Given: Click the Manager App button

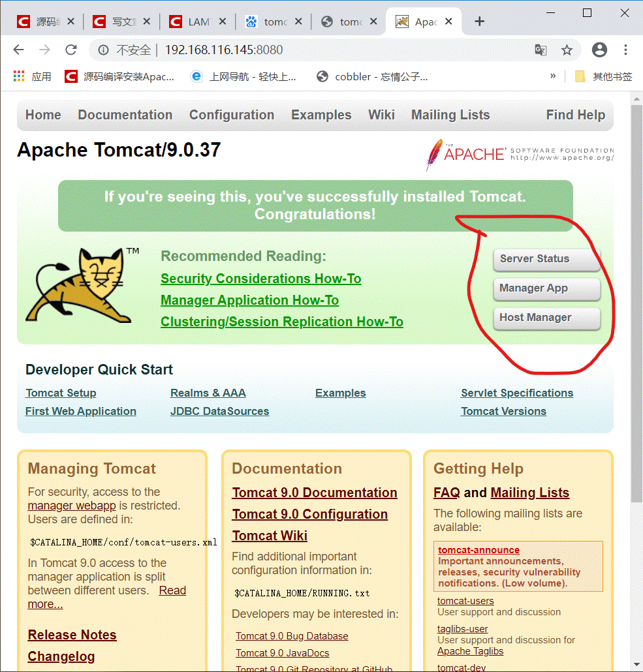Looking at the screenshot, I should click(546, 288).
